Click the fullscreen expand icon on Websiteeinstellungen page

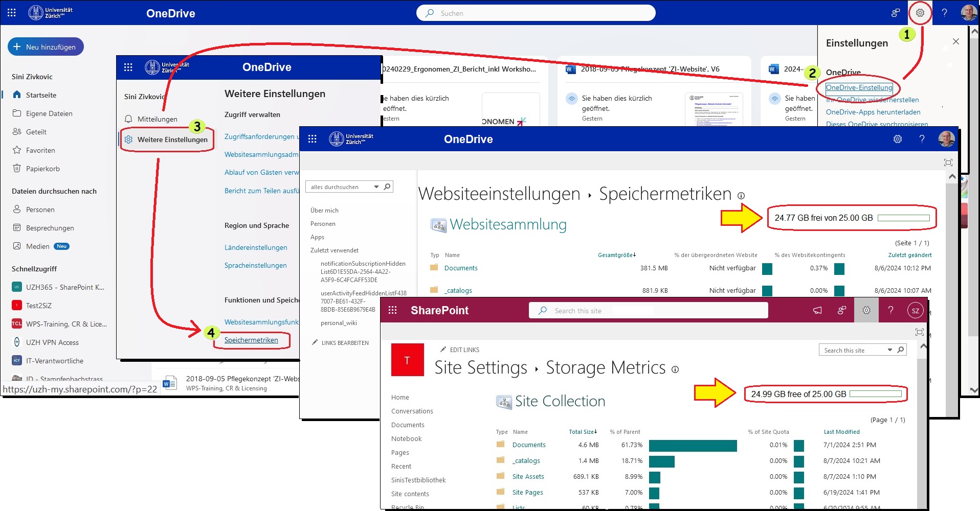point(949,162)
